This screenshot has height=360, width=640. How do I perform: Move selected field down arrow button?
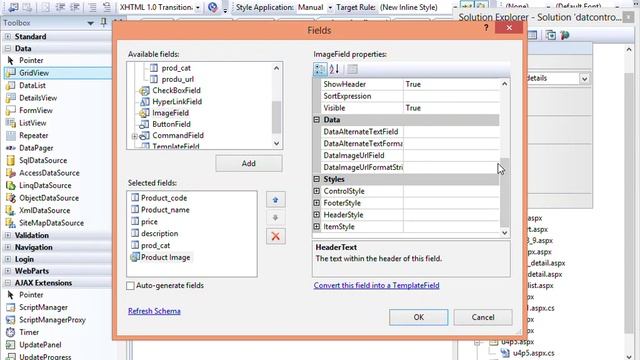(276, 218)
